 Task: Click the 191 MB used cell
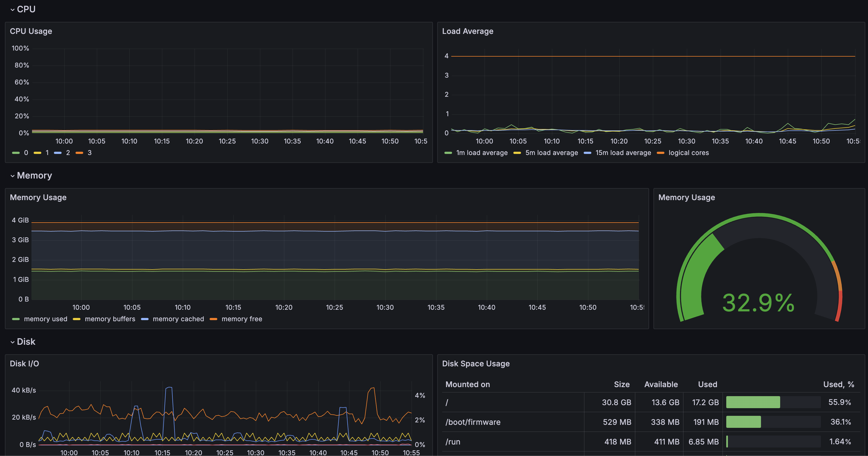point(703,422)
